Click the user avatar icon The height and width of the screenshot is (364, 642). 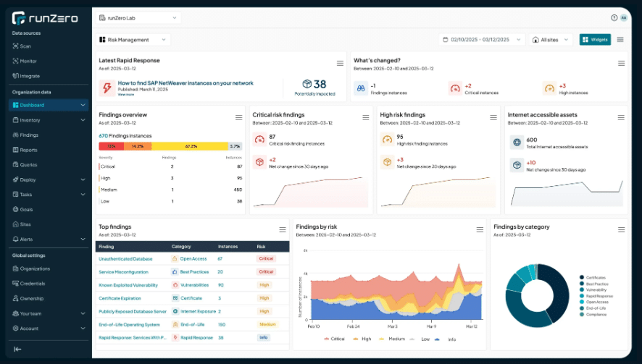(x=624, y=17)
